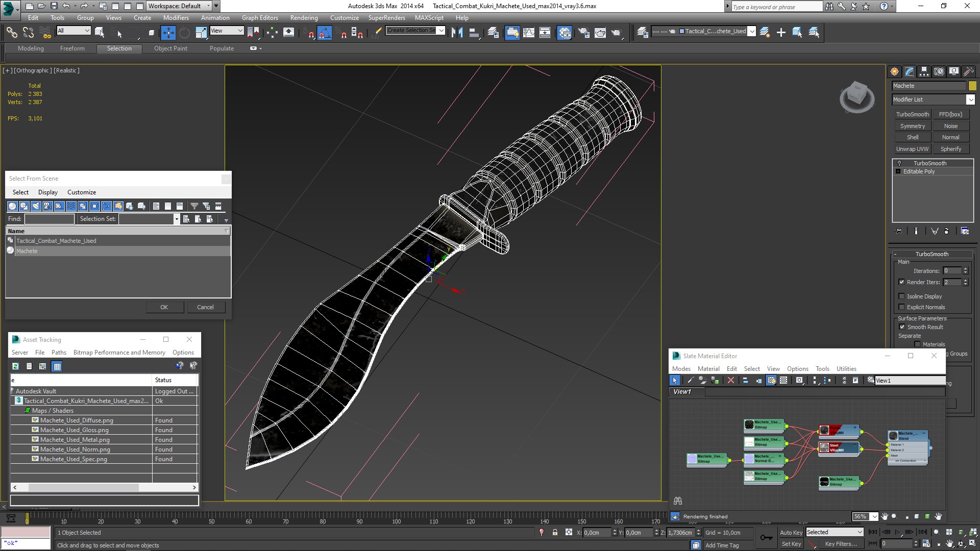Toggle the Angle Snap tool
The height and width of the screenshot is (551, 980).
tap(325, 33)
